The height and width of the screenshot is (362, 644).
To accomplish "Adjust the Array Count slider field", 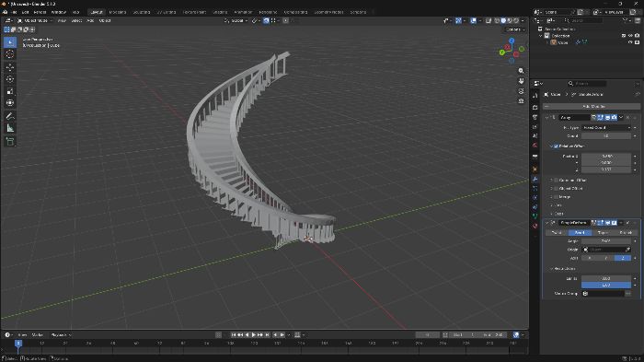I will coord(606,135).
